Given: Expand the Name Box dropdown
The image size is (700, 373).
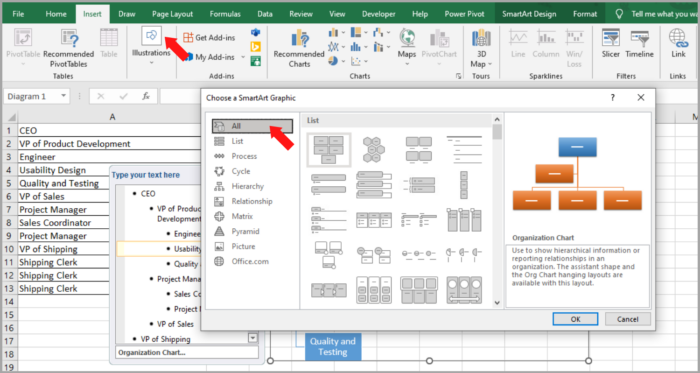Looking at the screenshot, I should (x=63, y=96).
